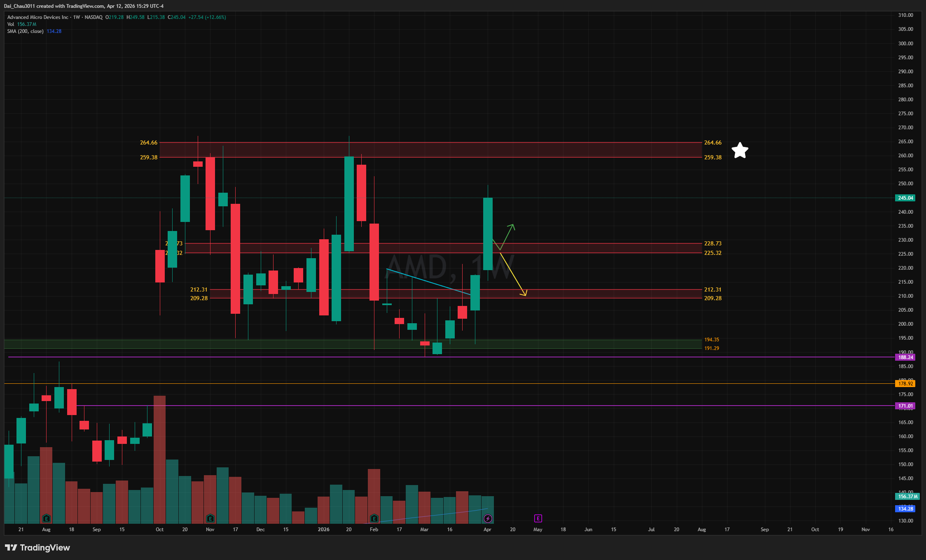Click the Advanced Micro Devices Inc title
Screen dimensions: 926x560
pyautogui.click(x=38, y=17)
